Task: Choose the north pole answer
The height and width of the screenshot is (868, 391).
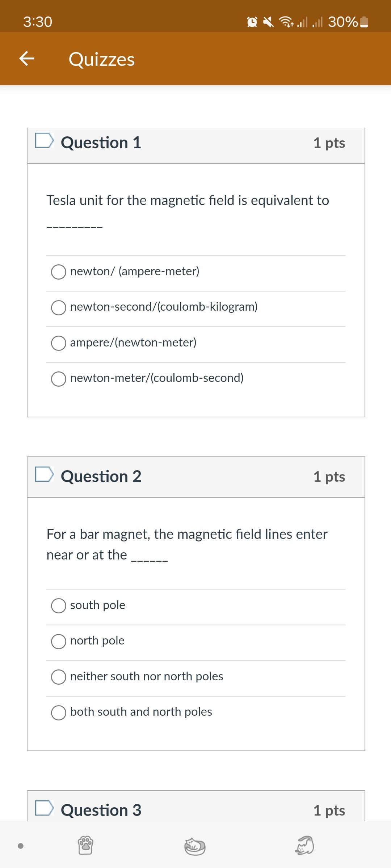Action: click(x=59, y=641)
